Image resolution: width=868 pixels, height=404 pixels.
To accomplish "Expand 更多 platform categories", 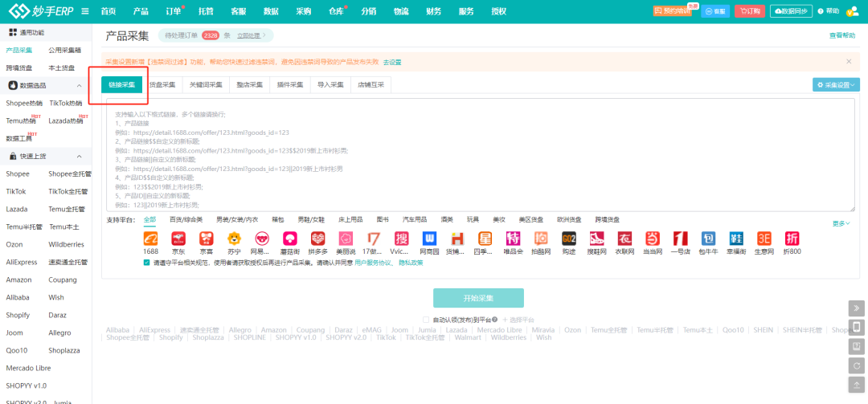I will point(841,223).
